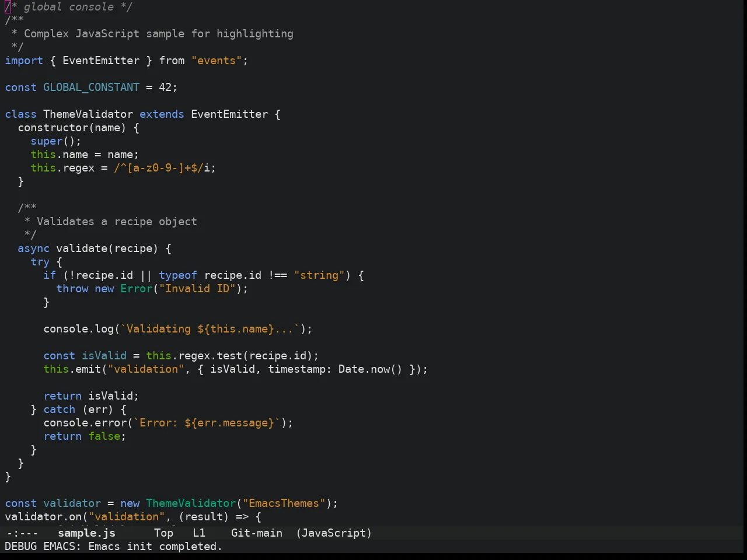Click Date.now() call
This screenshot has height=560, width=747.
click(x=371, y=369)
